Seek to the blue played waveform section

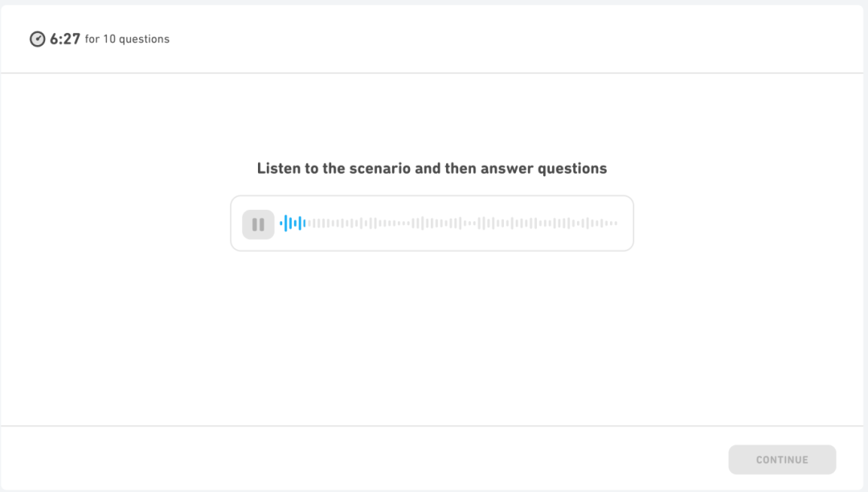pyautogui.click(x=293, y=223)
